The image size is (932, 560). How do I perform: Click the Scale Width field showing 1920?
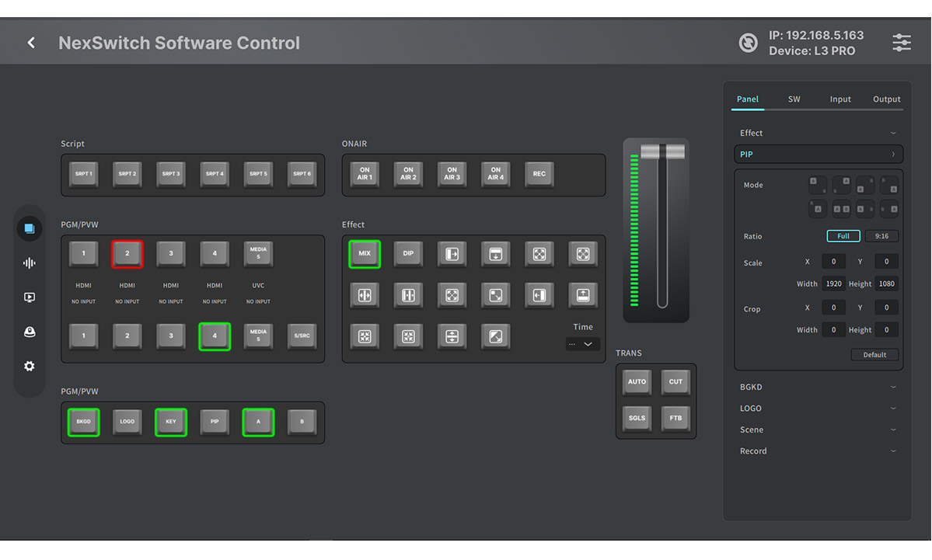[833, 283]
